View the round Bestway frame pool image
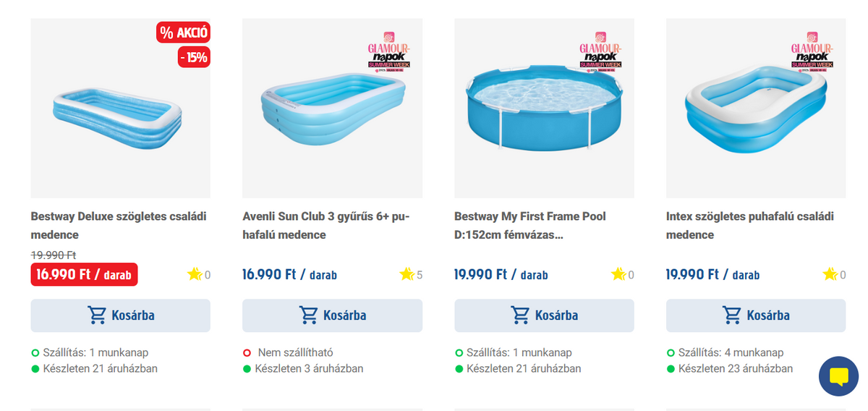 [544, 109]
